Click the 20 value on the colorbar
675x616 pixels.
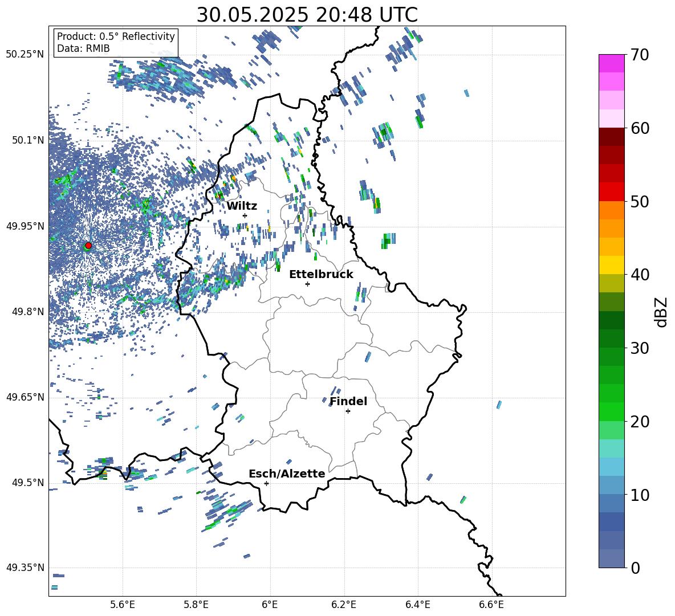click(x=640, y=422)
